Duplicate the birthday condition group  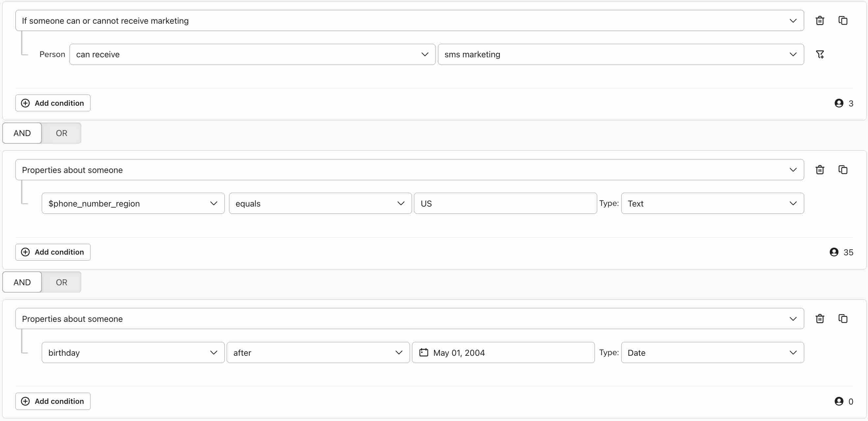[843, 319]
